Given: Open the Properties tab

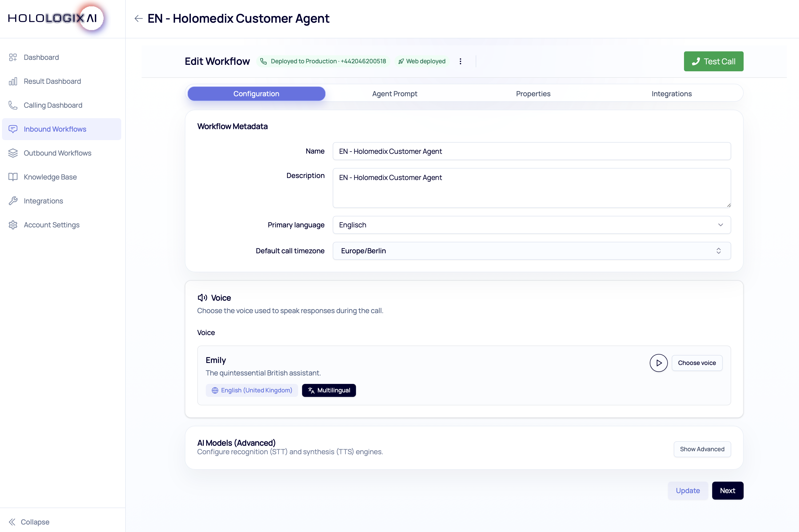Looking at the screenshot, I should pyautogui.click(x=533, y=94).
